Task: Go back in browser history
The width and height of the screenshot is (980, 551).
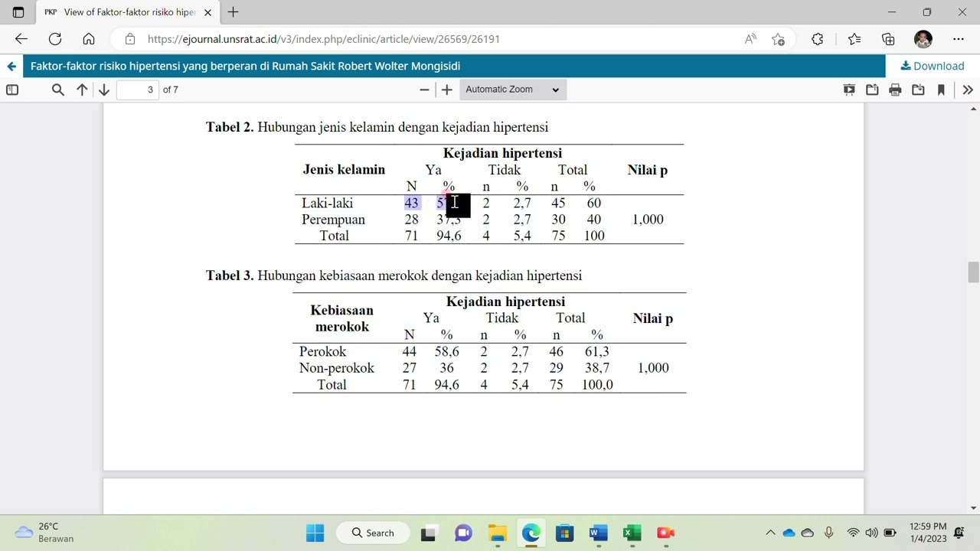Action: coord(21,39)
